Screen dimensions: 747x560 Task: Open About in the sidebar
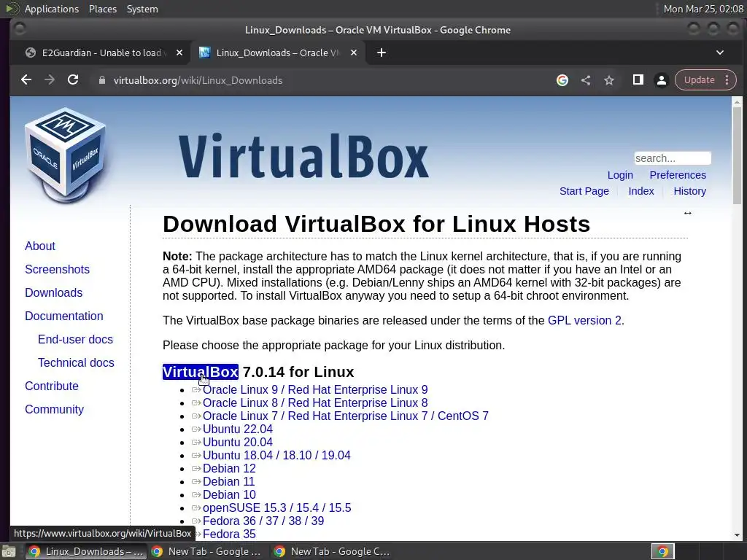coord(40,246)
